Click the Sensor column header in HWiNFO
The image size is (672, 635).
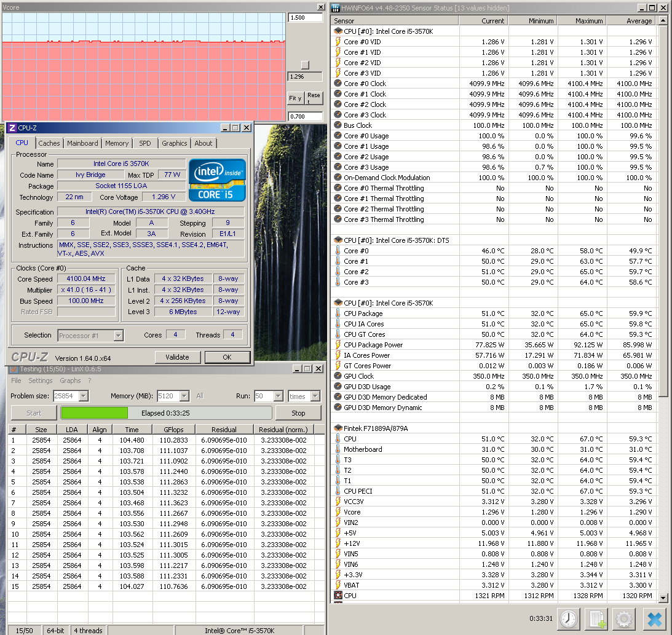point(395,20)
